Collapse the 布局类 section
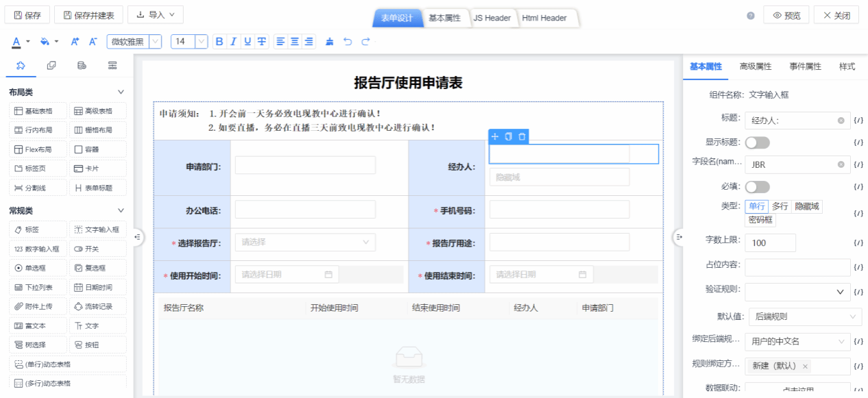Viewport: 868px width, 398px height. pos(121,92)
